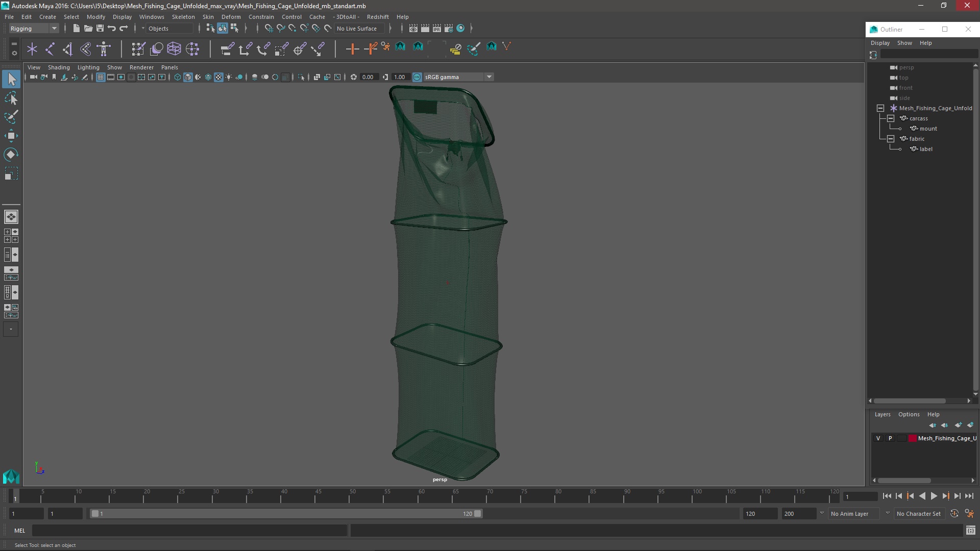Toggle use all lights in viewport
Image resolution: width=980 pixels, height=551 pixels.
(229, 77)
